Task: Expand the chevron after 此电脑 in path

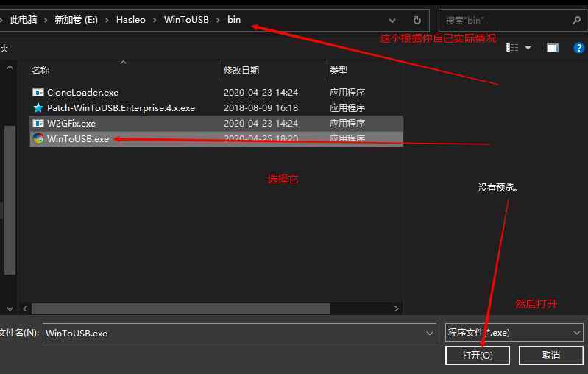Action: point(46,20)
